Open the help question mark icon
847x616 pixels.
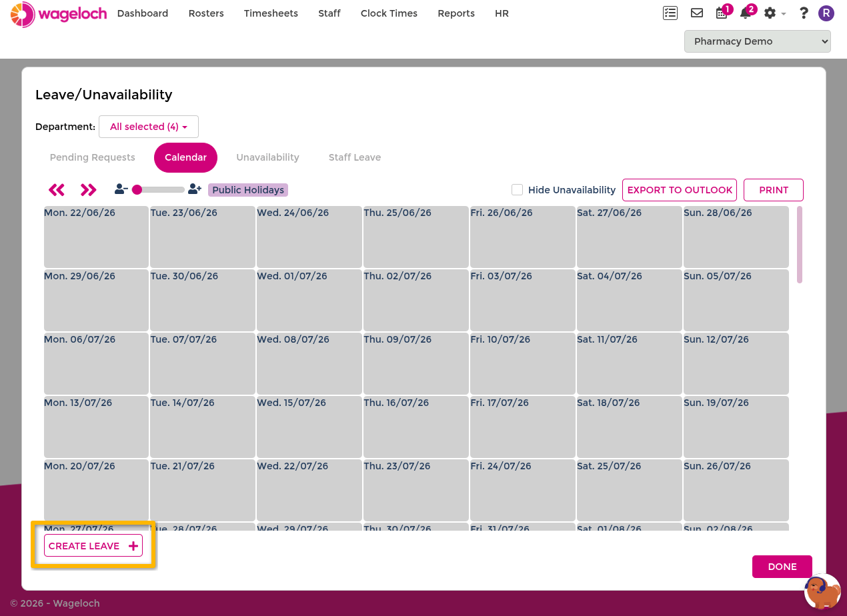coord(804,13)
